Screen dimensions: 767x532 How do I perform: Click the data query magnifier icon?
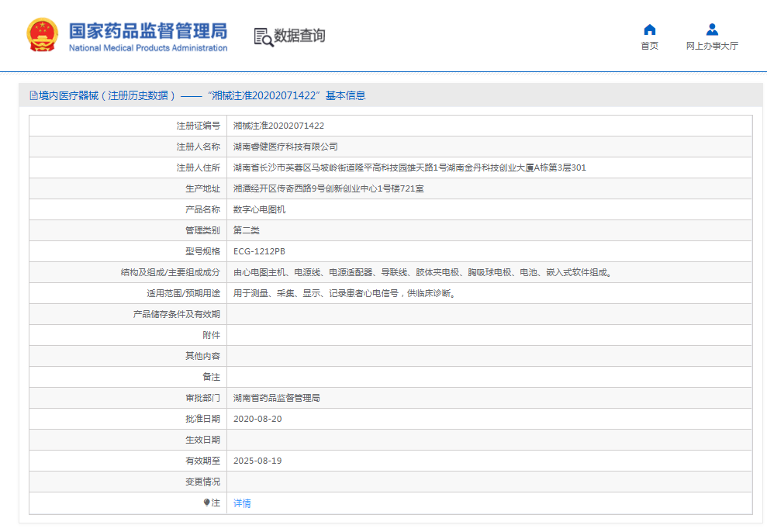point(264,36)
